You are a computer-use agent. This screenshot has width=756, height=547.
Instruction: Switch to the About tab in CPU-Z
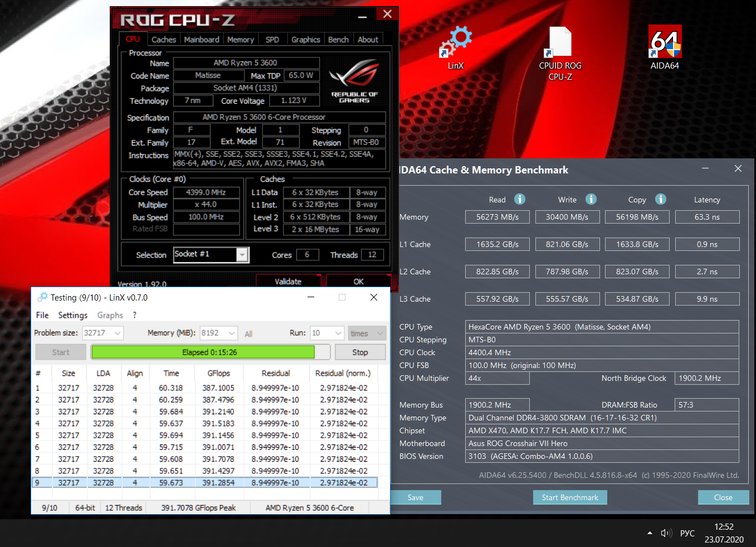coord(368,40)
